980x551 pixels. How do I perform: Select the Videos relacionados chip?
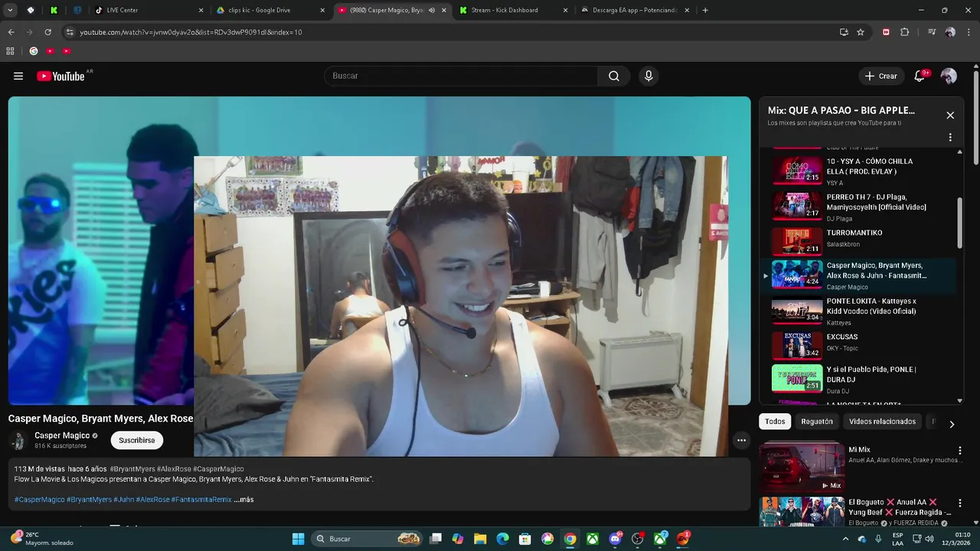(x=882, y=422)
